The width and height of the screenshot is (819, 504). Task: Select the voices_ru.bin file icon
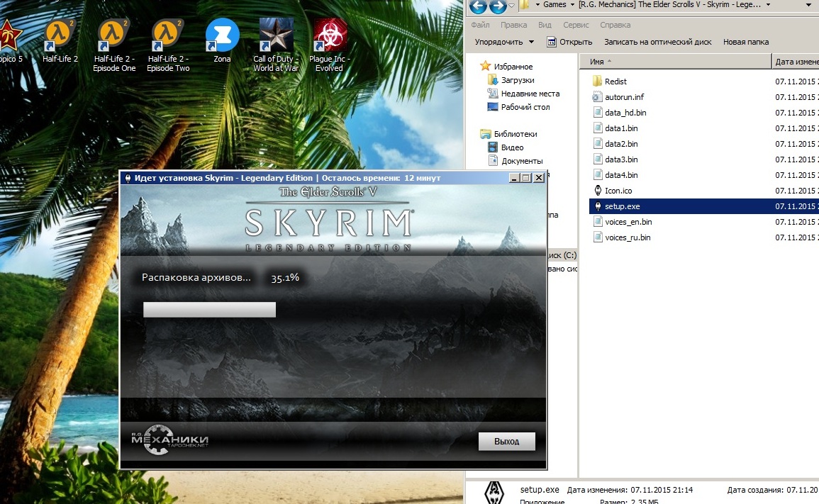pyautogui.click(x=598, y=237)
